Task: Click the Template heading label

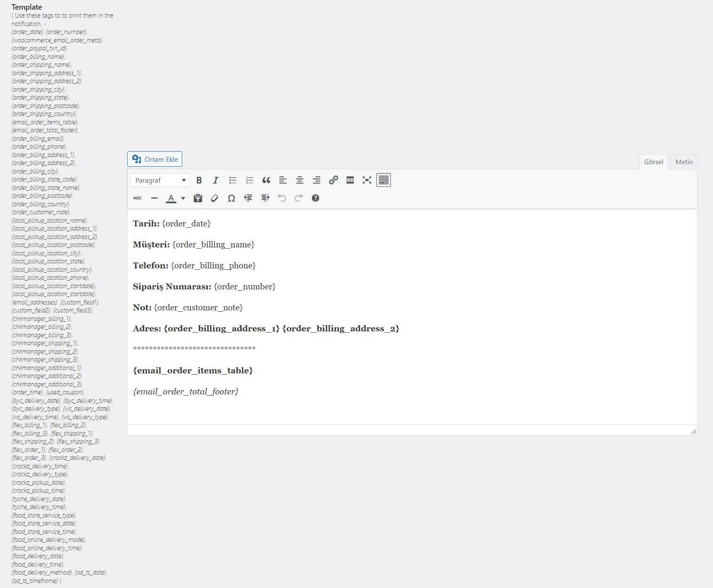Action: tap(27, 7)
